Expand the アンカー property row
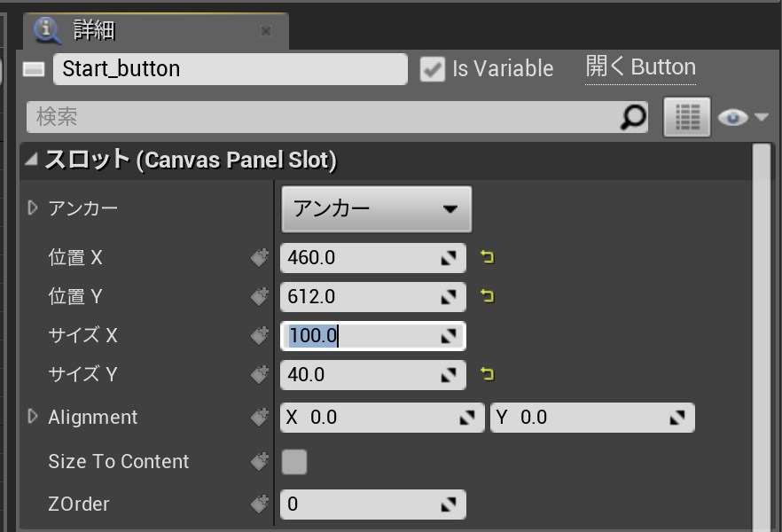The height and width of the screenshot is (532, 782). click(x=34, y=208)
